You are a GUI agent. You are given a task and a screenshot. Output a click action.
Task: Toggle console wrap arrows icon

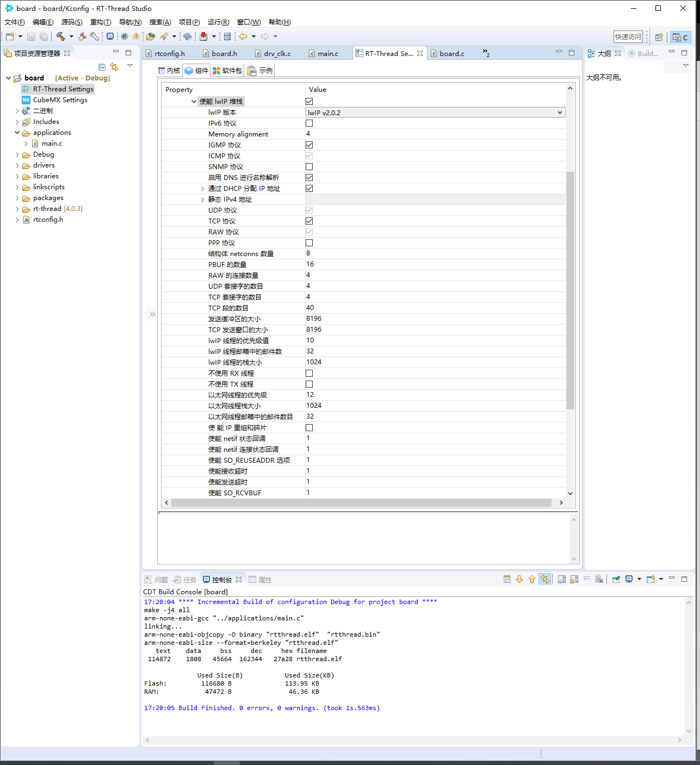coord(544,579)
